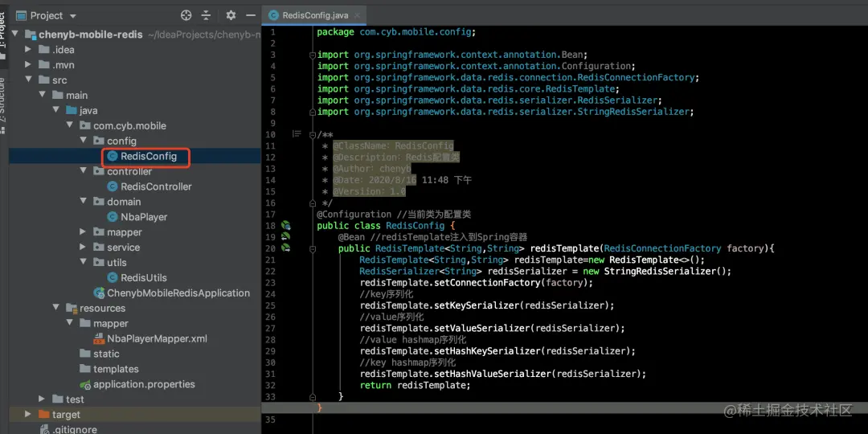
Task: Click the collapse all icon in Project toolbar
Action: (x=206, y=15)
